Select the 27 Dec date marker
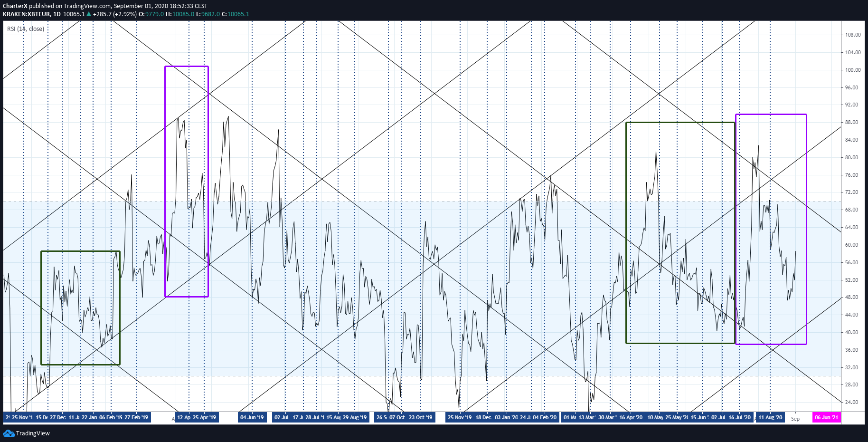Viewport: 868px width, 442px height. click(x=58, y=417)
